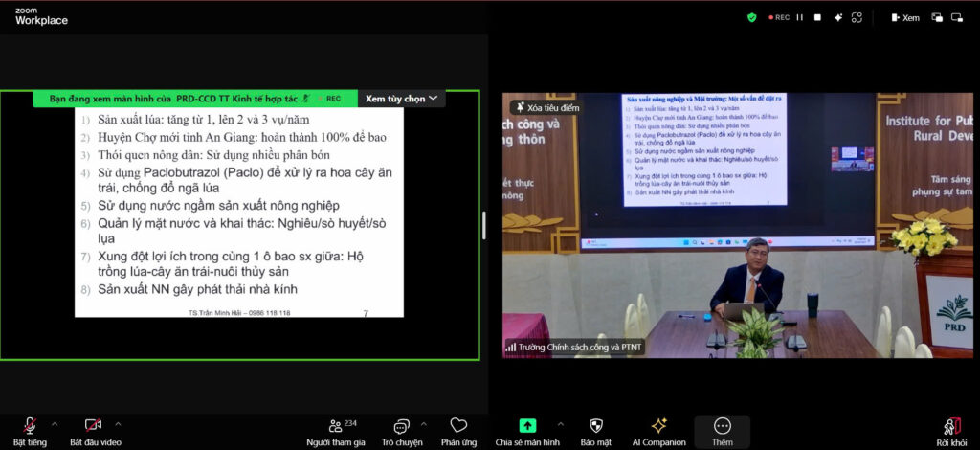Pause the meeting recording
Image resolution: width=980 pixels, height=450 pixels.
[x=800, y=17]
